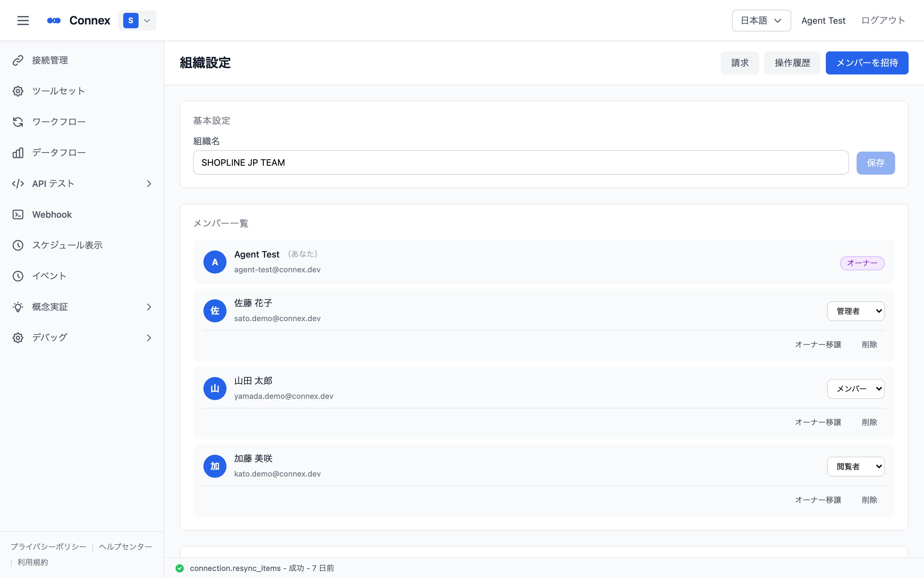
Task: Click the データフロー bar chart icon
Action: [x=18, y=153]
